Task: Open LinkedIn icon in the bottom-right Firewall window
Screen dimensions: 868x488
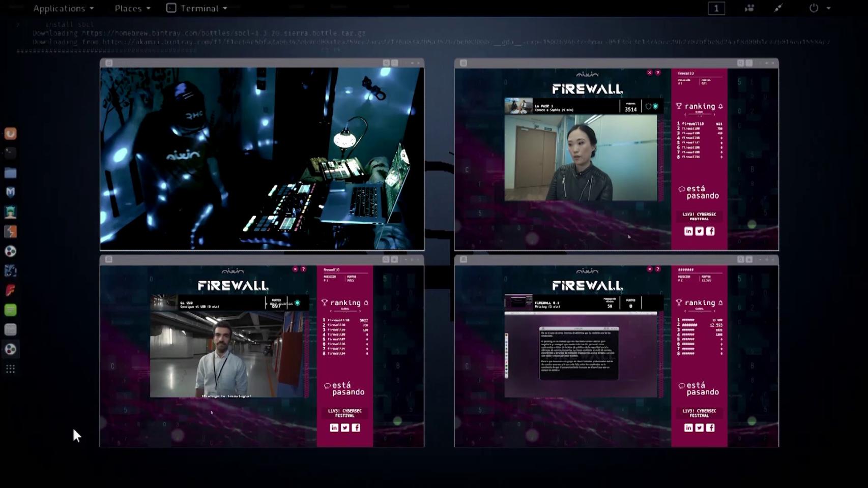Action: [688, 428]
